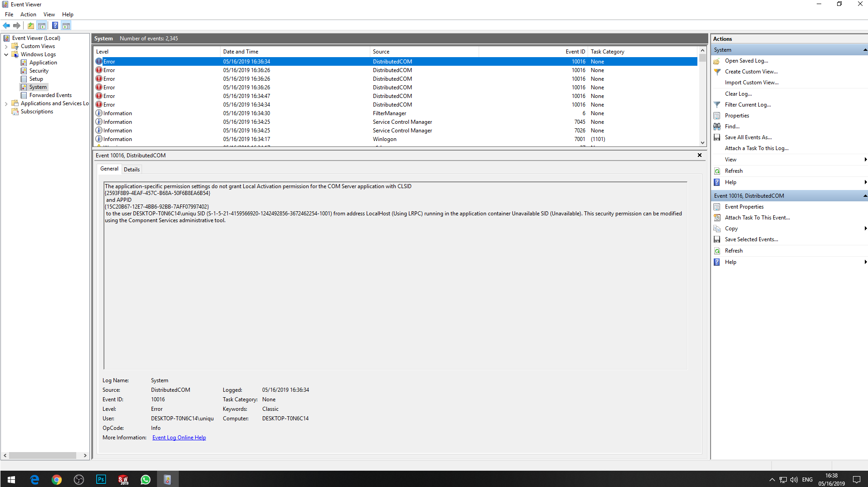This screenshot has width=868, height=487.
Task: Click Attach a Task To this Log
Action: point(756,148)
